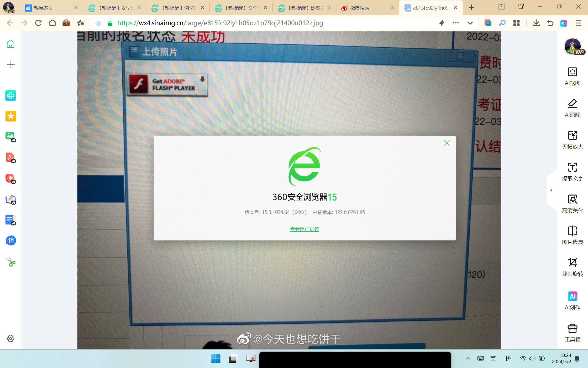The image size is (588, 368).
Task: Open the yellow star favorites sidebar icon
Action: (10, 116)
